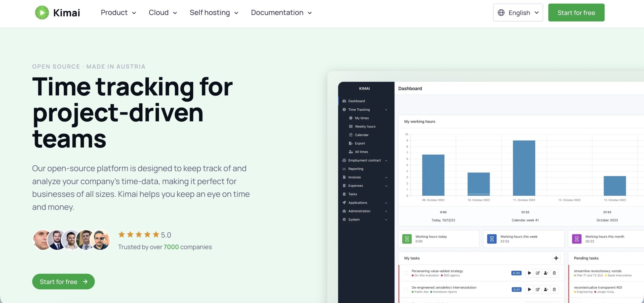The width and height of the screenshot is (644, 303).
Task: Click the Weekly hours grid icon
Action: coord(351,126)
